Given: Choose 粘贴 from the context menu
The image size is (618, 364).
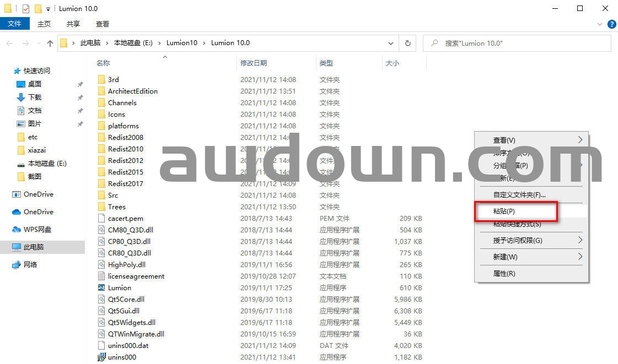Looking at the screenshot, I should coord(504,211).
